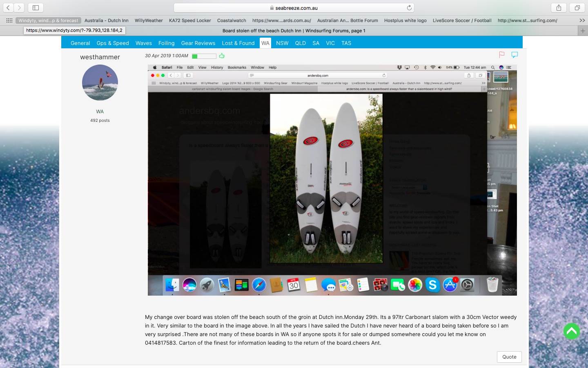Select the Waves forum tab
The image size is (588, 368).
pyautogui.click(x=143, y=43)
